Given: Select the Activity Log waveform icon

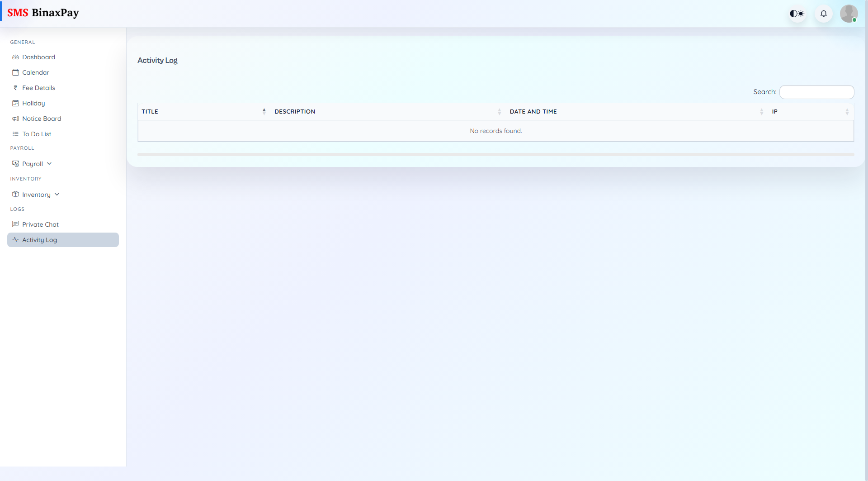Looking at the screenshot, I should 15,240.
